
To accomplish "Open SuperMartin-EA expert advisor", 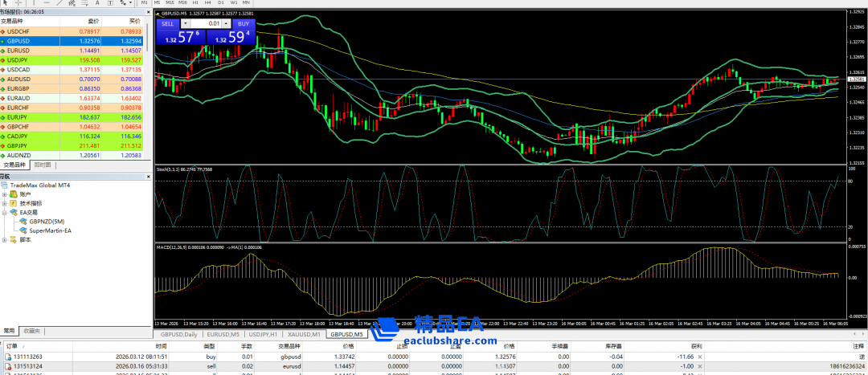I will coord(56,230).
